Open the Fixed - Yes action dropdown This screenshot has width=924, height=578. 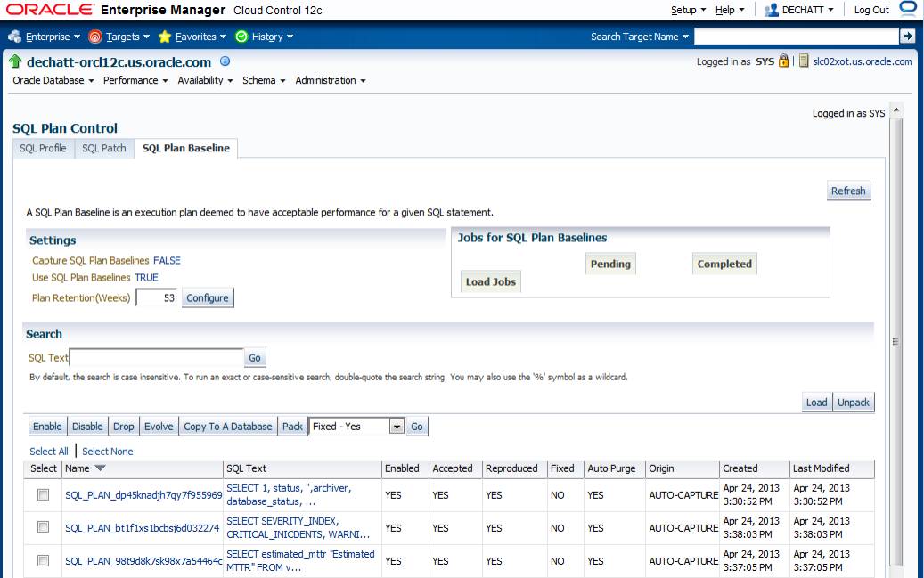[397, 426]
